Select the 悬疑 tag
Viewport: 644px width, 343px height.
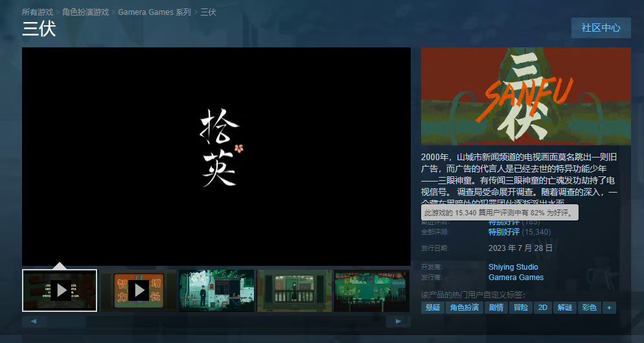(x=433, y=307)
